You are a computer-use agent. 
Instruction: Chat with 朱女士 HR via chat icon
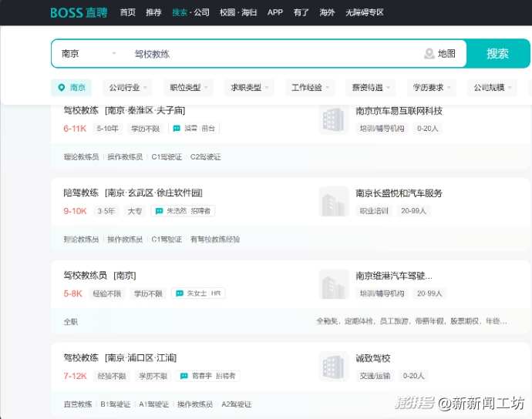(x=180, y=293)
